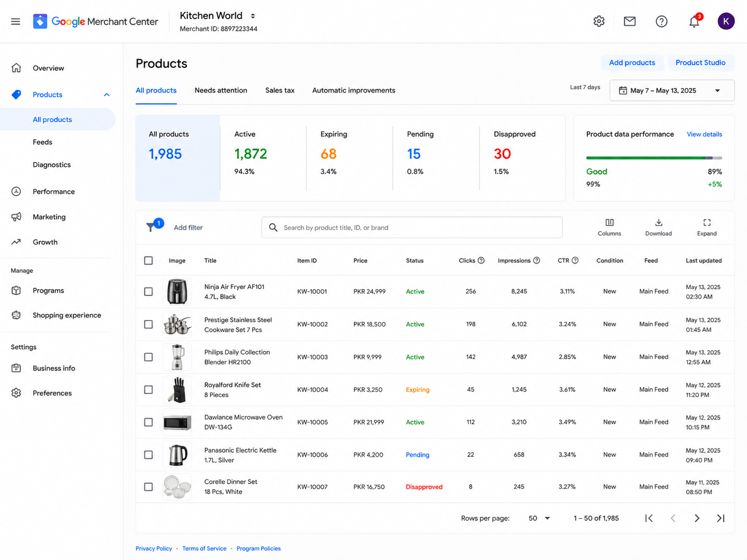Screen dimensions: 747x560
Task: Click the Add products button
Action: 632,63
